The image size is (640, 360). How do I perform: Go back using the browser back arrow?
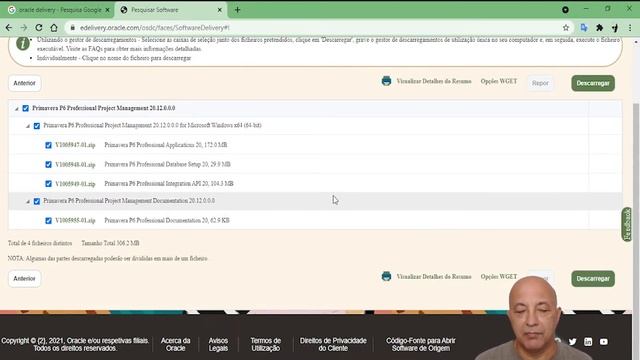coord(9,28)
